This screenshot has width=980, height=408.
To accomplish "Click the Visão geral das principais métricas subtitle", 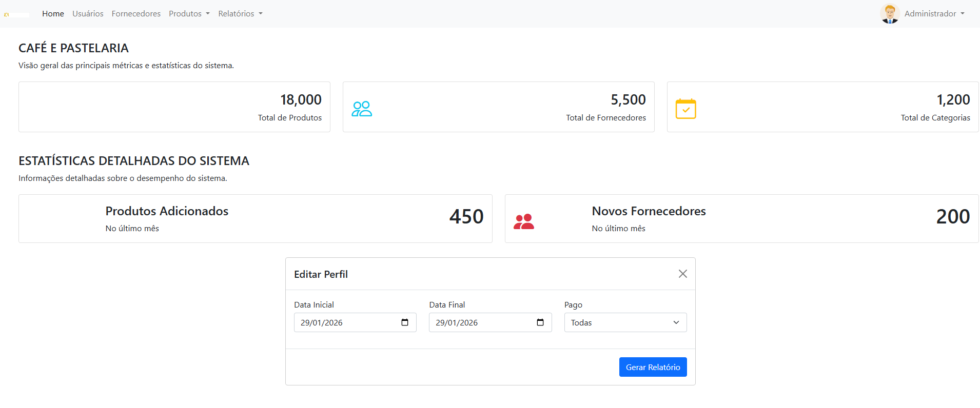I will pos(126,66).
